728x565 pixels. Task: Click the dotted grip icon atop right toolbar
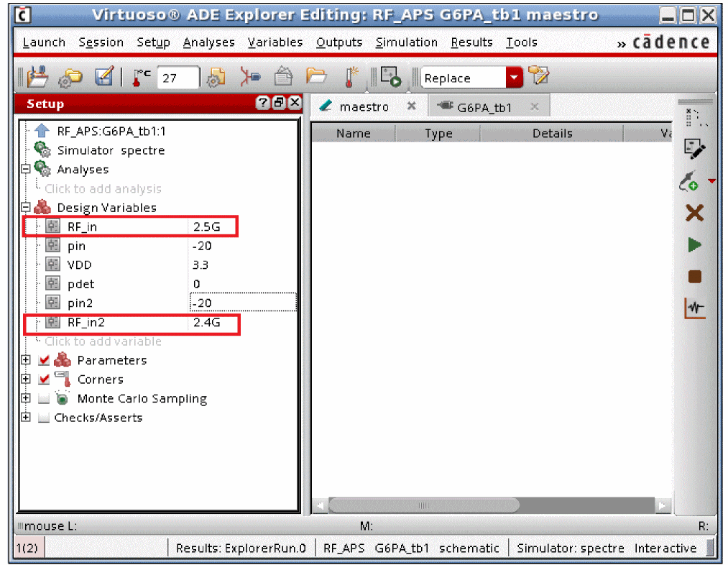pos(696,118)
